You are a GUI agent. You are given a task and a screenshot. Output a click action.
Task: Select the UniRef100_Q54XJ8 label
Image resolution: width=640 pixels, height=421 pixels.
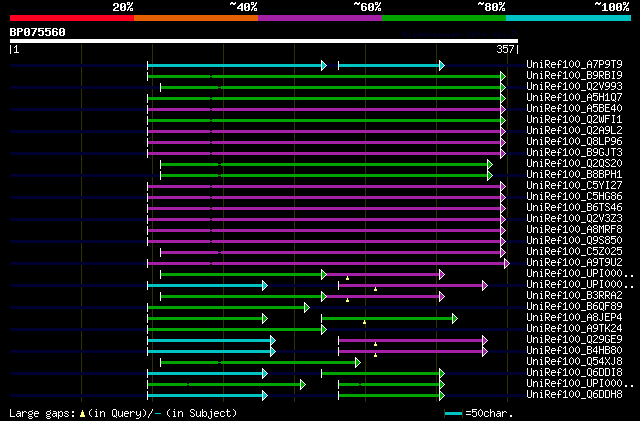click(574, 362)
